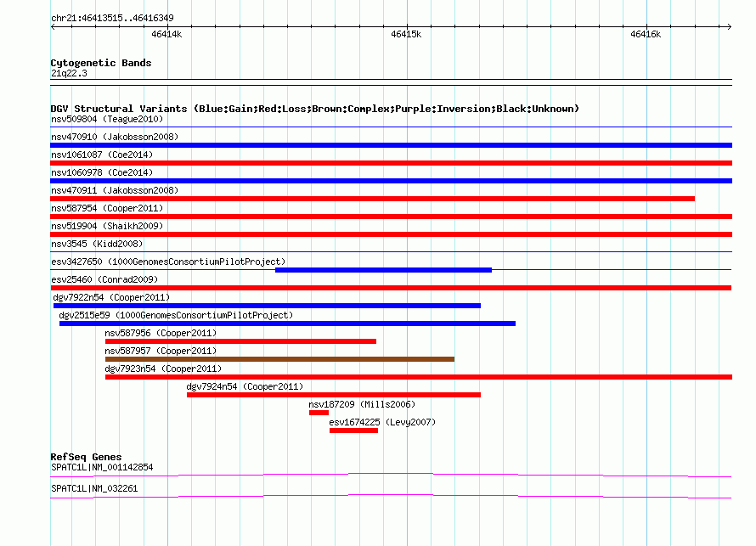The width and height of the screenshot is (756, 546).
Task: Click the Cytogenetic Bands track title
Action: [x=101, y=63]
